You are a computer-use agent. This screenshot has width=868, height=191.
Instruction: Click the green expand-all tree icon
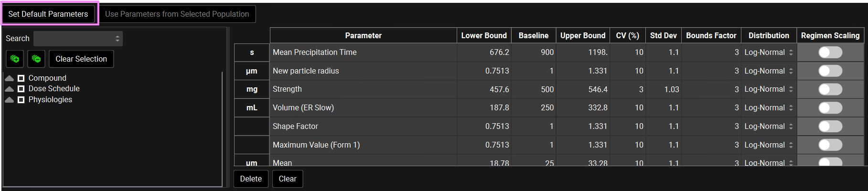(15, 59)
